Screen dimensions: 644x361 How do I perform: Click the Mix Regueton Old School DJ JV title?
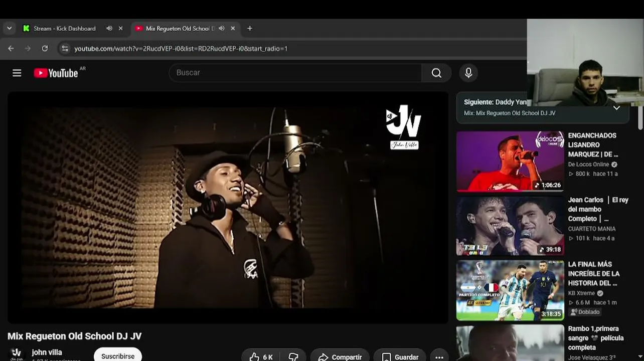coord(75,336)
